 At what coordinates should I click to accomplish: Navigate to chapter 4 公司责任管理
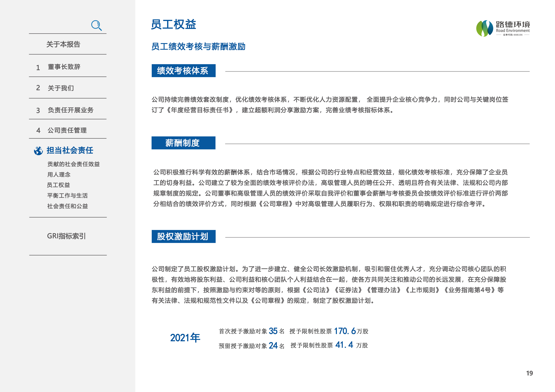[67, 130]
